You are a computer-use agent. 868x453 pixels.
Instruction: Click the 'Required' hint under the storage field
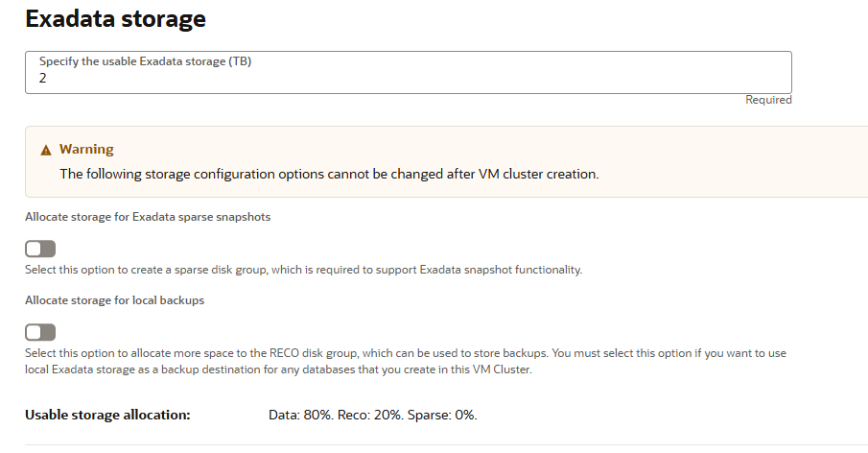768,100
